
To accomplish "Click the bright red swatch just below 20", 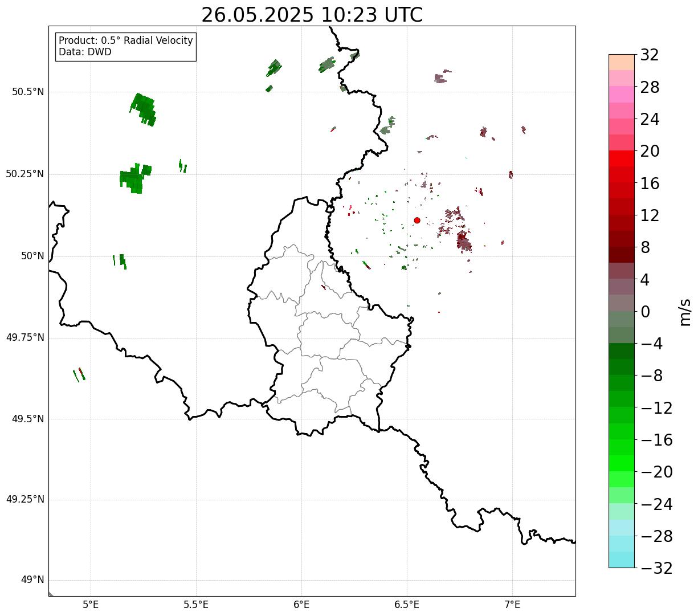I will click(x=622, y=158).
